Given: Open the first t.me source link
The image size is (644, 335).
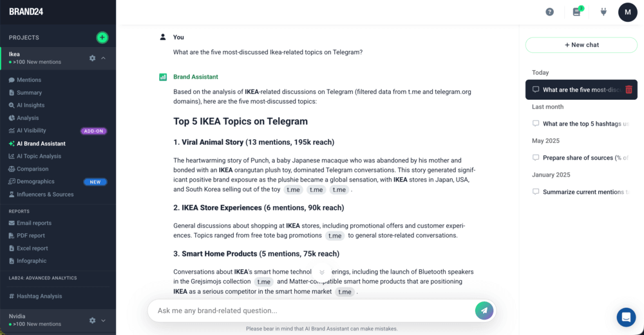Looking at the screenshot, I should 294,189.
